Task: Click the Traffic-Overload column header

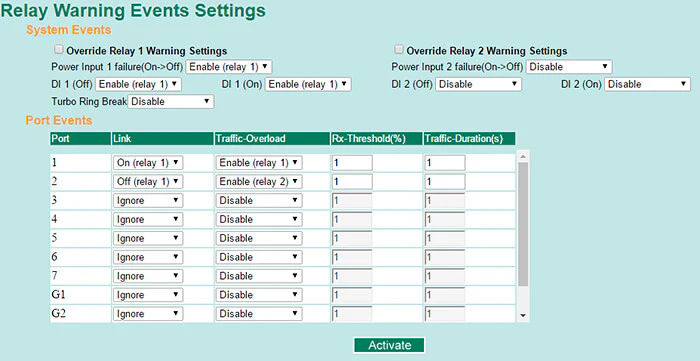Action: 272,138
